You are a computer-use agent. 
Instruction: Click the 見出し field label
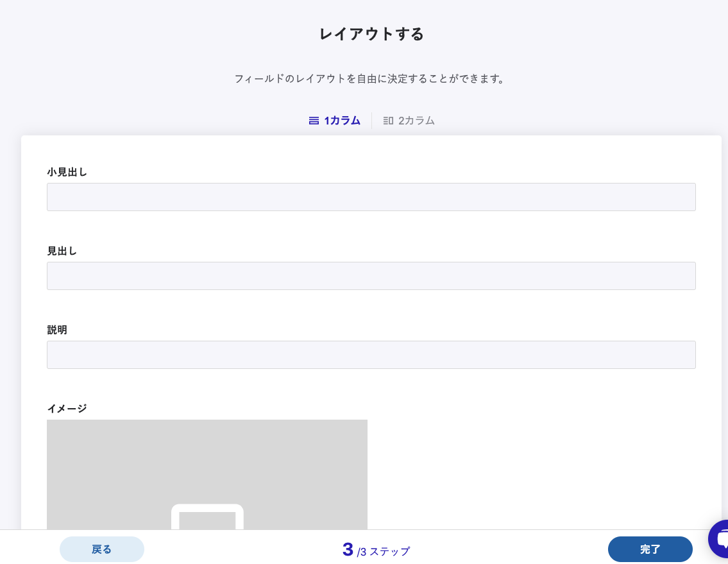[62, 251]
